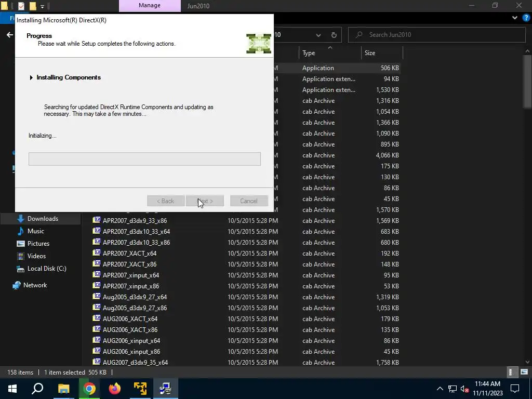Click cab icon of AUG2006_xinput_x86

tap(97, 351)
